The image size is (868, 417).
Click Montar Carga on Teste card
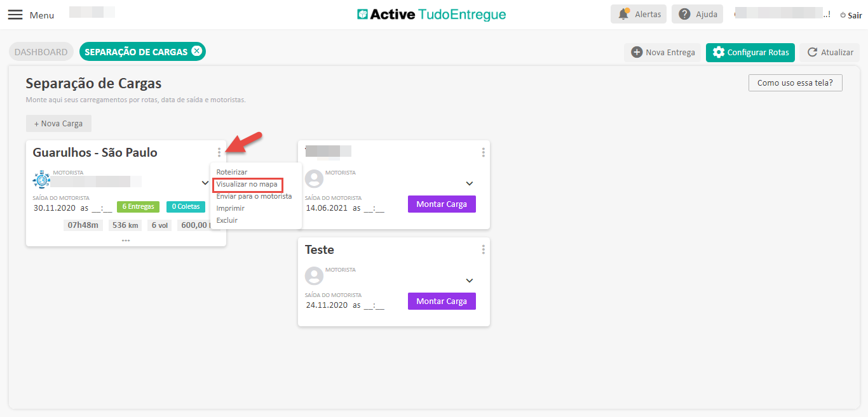pos(442,301)
